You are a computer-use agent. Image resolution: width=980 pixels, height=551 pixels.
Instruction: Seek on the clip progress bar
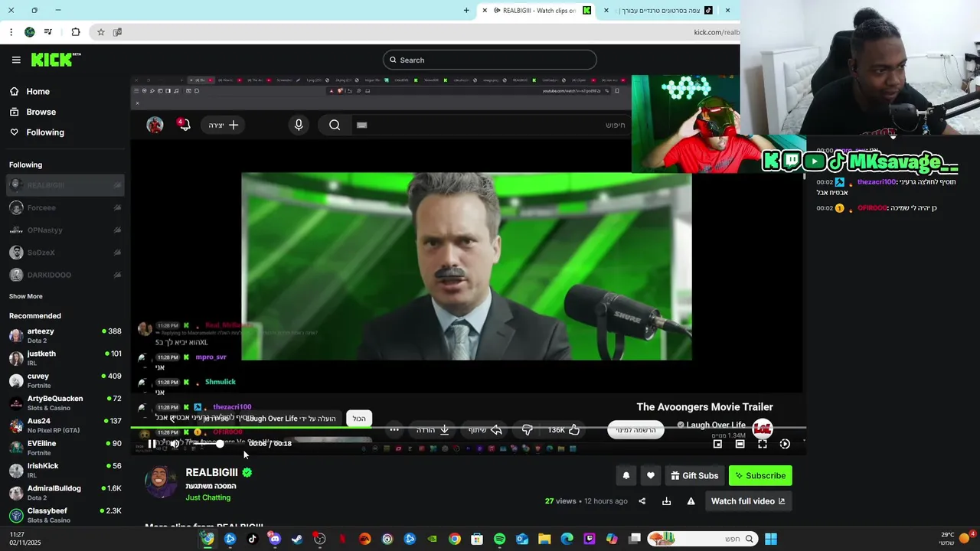pyautogui.click(x=467, y=428)
